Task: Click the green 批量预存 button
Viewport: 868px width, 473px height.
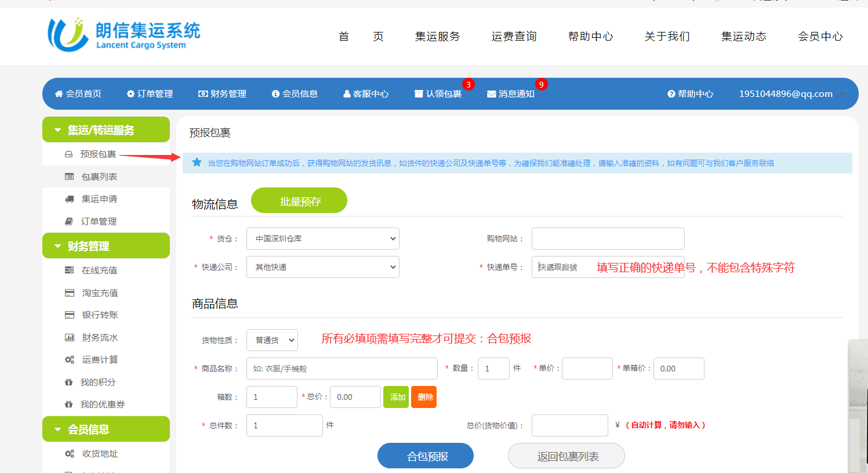Action: [299, 201]
